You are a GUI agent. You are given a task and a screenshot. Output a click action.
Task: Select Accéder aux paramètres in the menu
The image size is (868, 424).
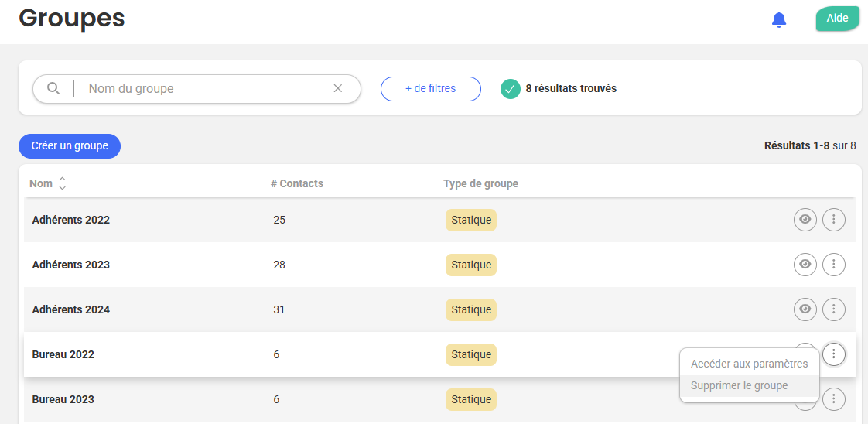click(x=749, y=364)
